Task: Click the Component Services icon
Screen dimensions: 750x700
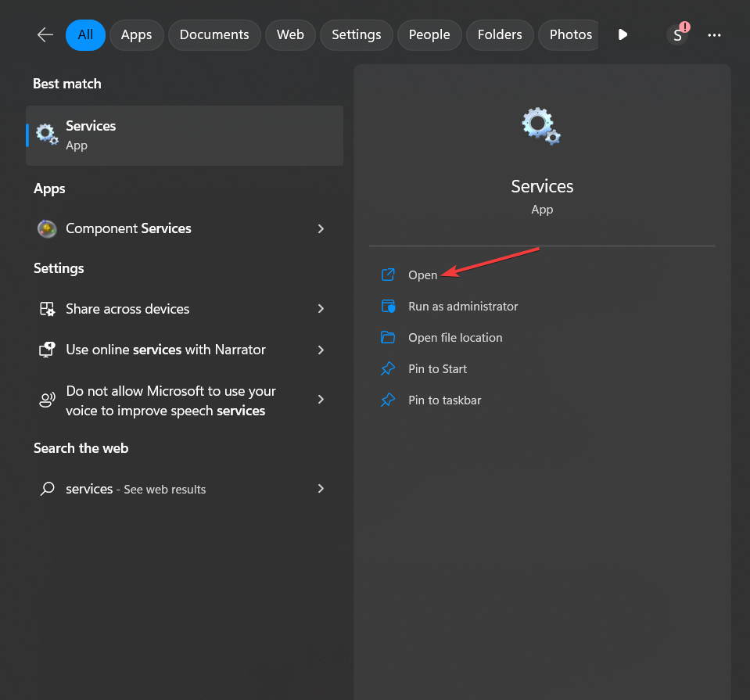Action: point(47,228)
